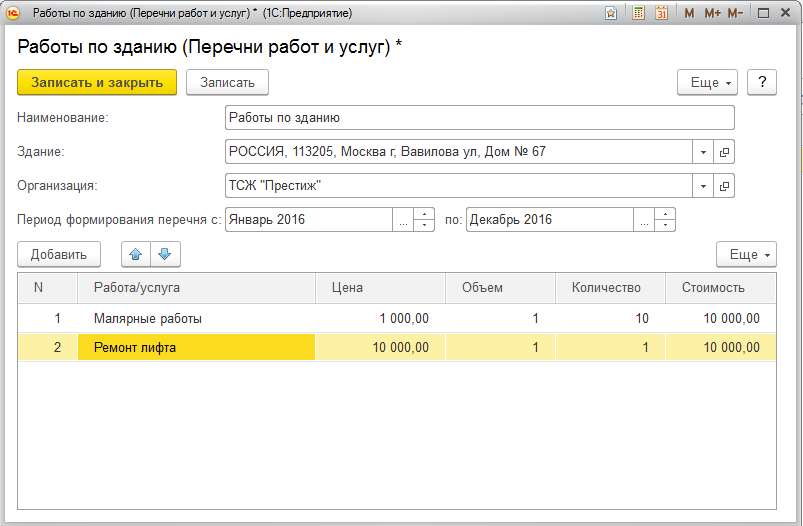Viewport: 803px width, 526px height.
Task: Move row down with the down arrow
Action: [164, 255]
